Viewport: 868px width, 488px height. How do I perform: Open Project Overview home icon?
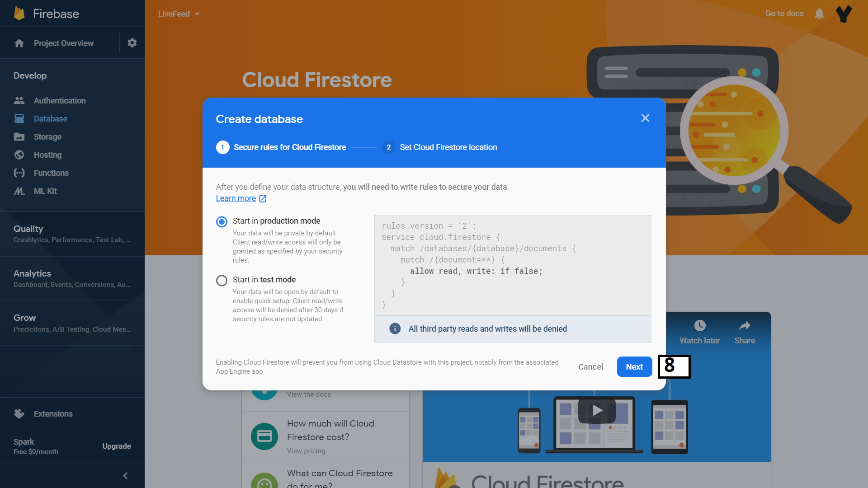[x=19, y=43]
